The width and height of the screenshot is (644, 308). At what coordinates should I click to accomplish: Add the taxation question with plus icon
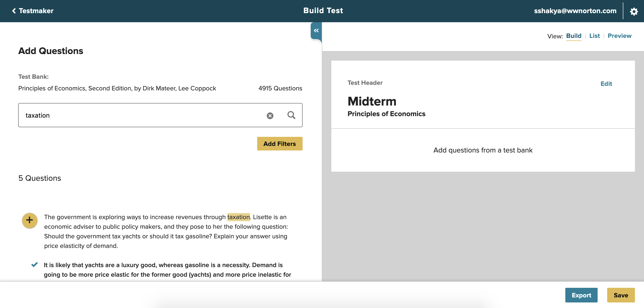pyautogui.click(x=30, y=220)
